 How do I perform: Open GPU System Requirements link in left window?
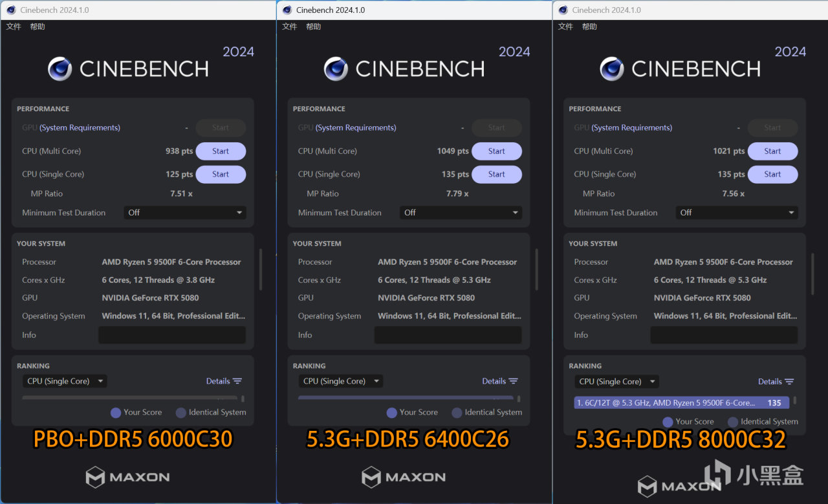[80, 127]
